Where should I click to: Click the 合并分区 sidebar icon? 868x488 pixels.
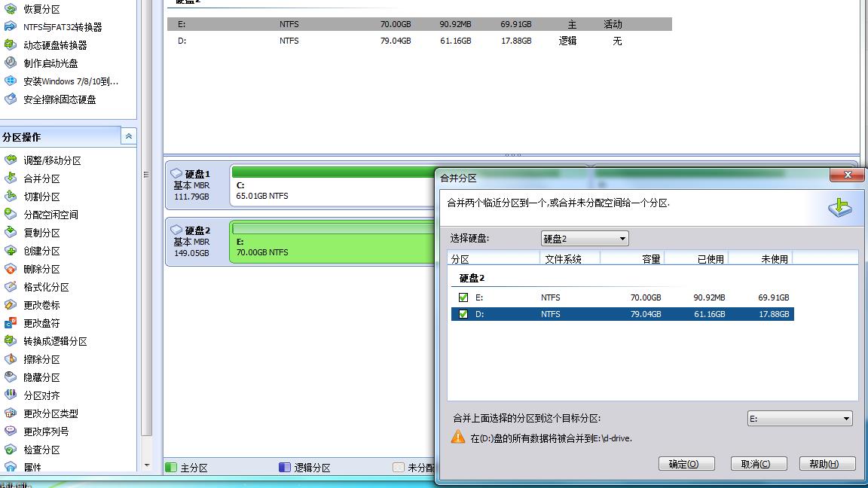(x=11, y=178)
